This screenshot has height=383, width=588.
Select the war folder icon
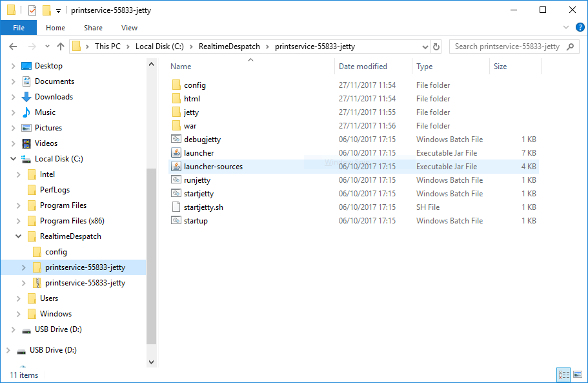point(176,126)
